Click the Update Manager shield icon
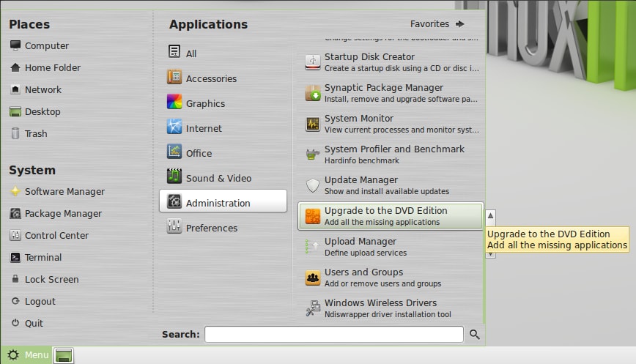This screenshot has width=636, height=364. pyautogui.click(x=313, y=185)
